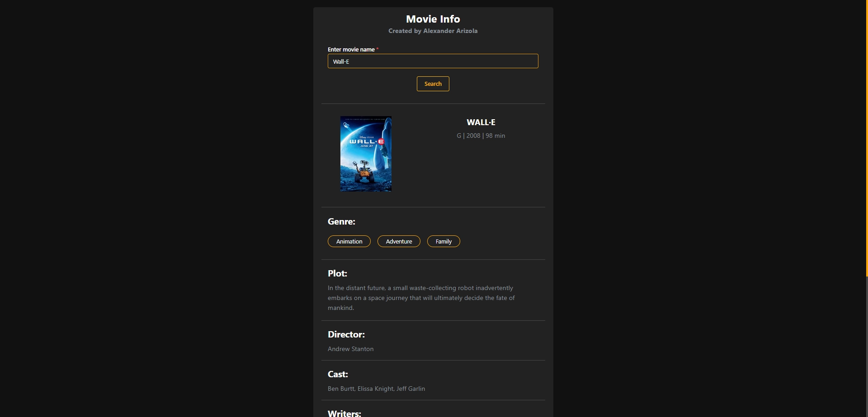Click the WALL-E movie title heading

(481, 122)
